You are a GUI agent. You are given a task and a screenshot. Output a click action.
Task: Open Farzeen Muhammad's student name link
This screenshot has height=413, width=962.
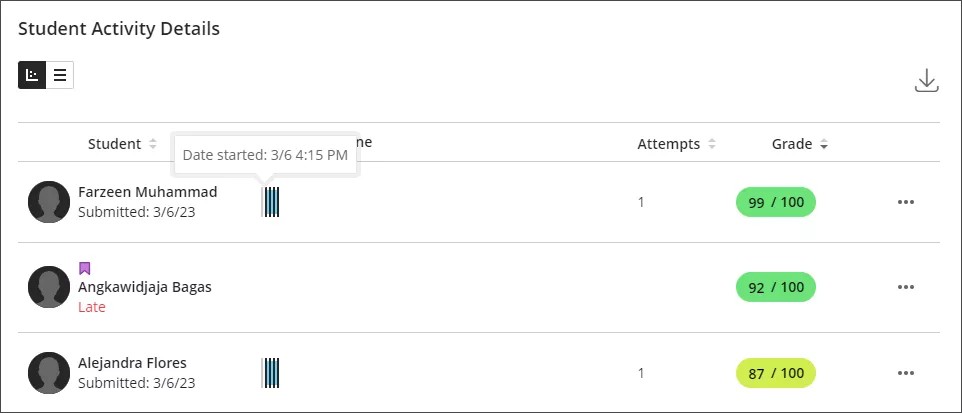147,192
